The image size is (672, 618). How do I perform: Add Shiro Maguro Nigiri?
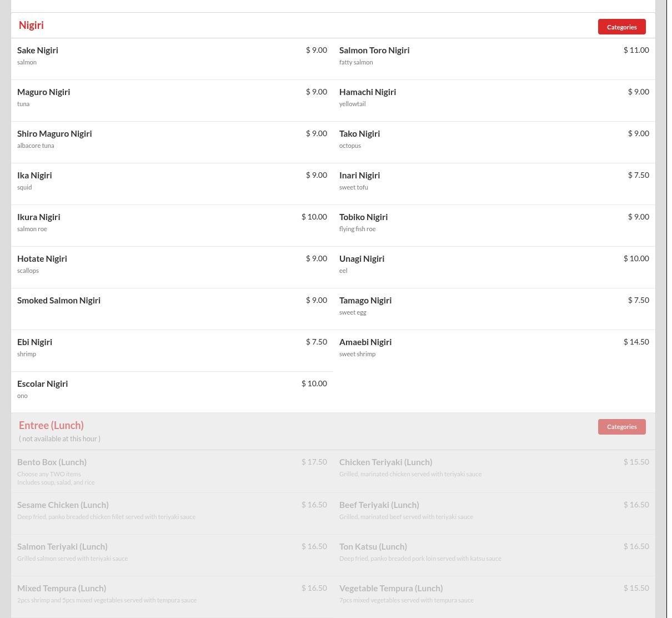pyautogui.click(x=172, y=142)
